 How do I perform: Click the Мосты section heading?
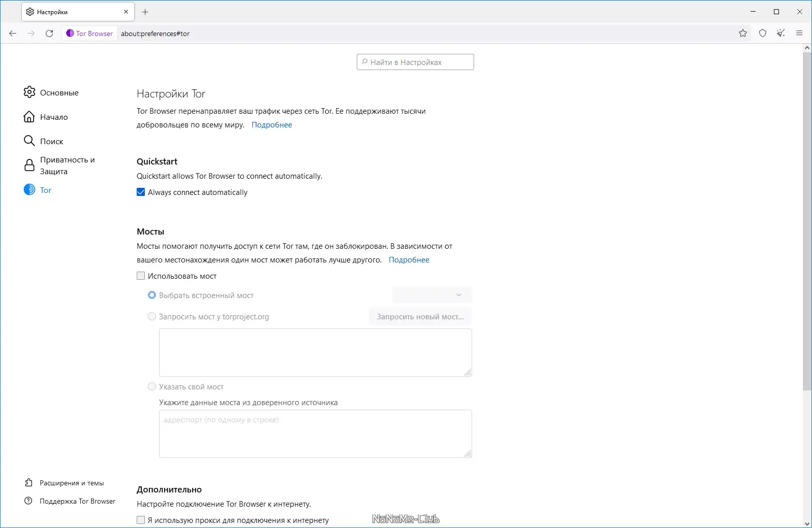tap(150, 232)
